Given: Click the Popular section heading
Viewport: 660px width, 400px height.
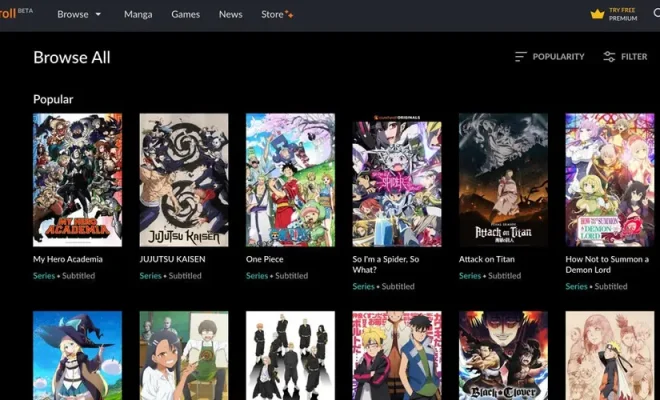Looking at the screenshot, I should click(53, 99).
